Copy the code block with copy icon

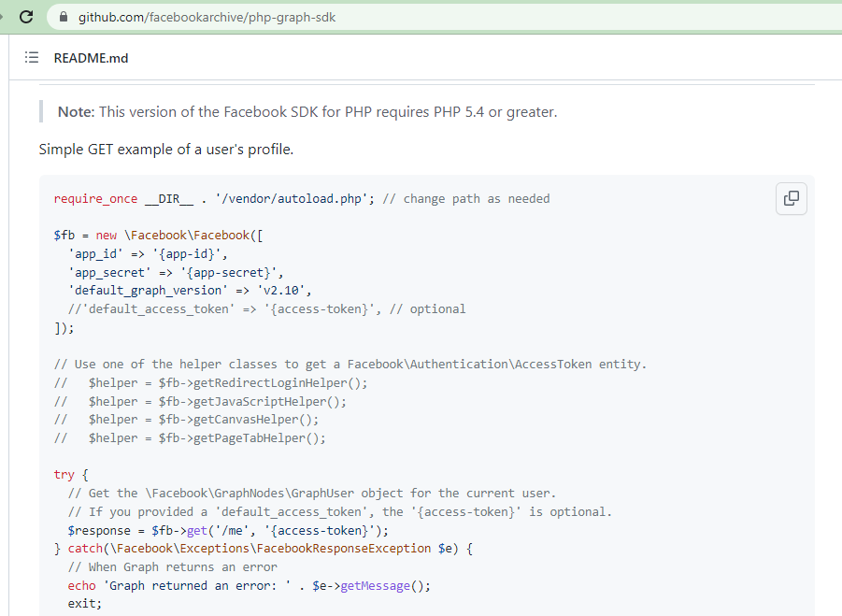[791, 199]
